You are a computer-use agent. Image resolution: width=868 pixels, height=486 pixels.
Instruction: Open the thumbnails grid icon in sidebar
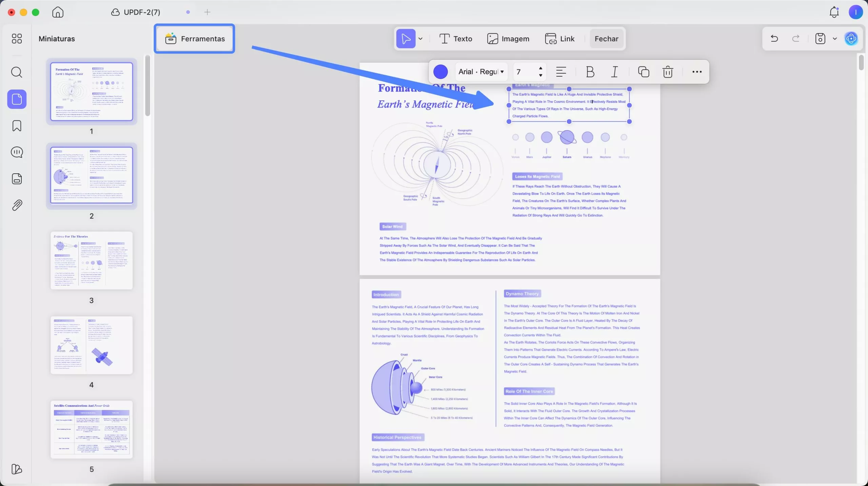tap(17, 39)
